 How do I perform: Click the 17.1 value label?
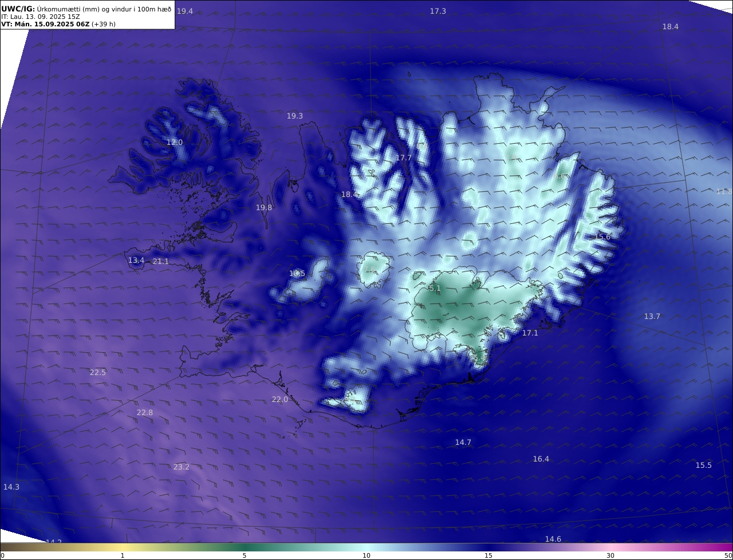tap(530, 333)
